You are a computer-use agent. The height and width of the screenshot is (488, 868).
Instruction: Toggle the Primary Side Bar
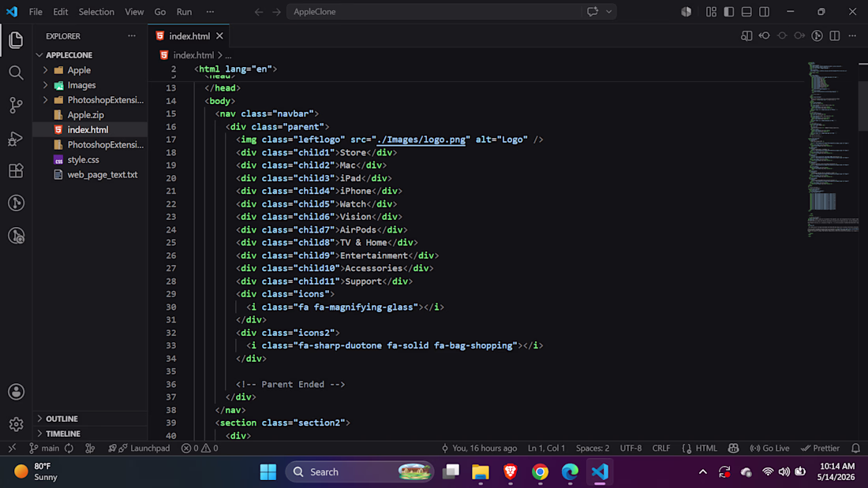click(729, 12)
